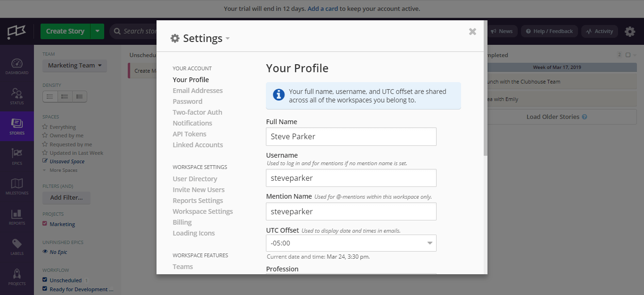Click the star next to Owned by me
The image size is (644, 295).
45,135
